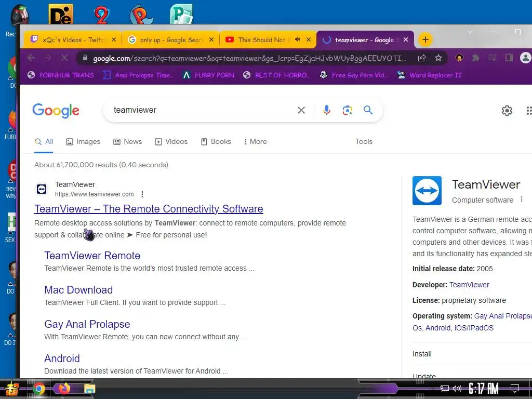This screenshot has height=399, width=532.
Task: Click the Google logo
Action: coord(56,111)
